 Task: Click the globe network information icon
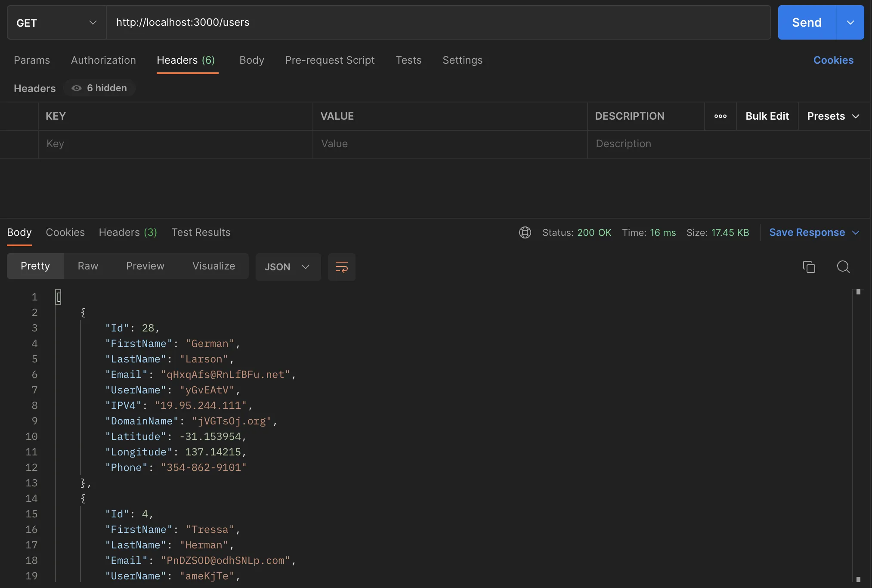click(525, 232)
